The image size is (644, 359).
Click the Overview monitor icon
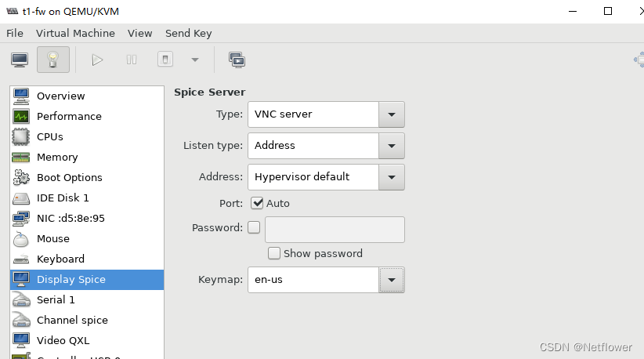[x=21, y=96]
